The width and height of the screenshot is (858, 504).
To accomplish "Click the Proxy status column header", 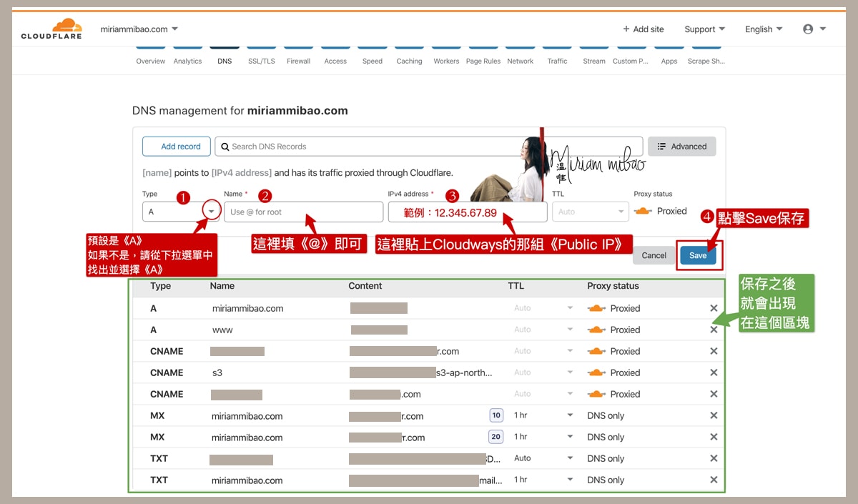I will coord(613,286).
